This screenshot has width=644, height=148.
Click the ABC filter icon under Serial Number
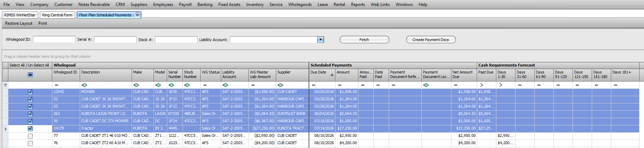point(171,85)
